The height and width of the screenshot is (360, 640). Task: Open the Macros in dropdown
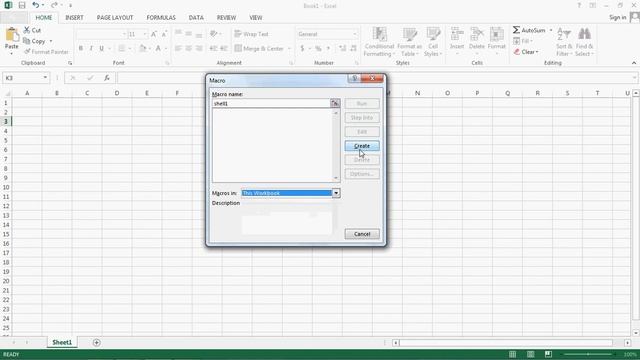(336, 193)
